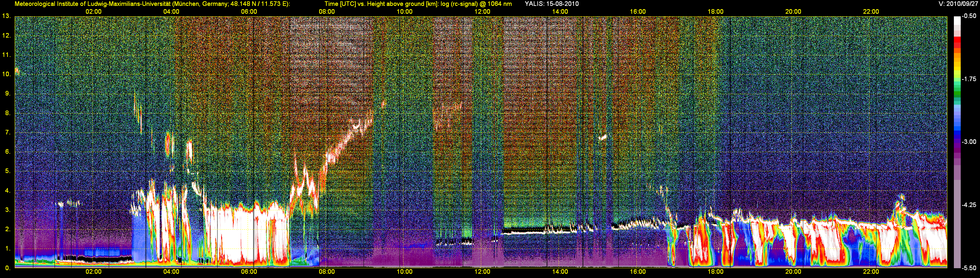Click the '5.' height axis label

(x=7, y=171)
